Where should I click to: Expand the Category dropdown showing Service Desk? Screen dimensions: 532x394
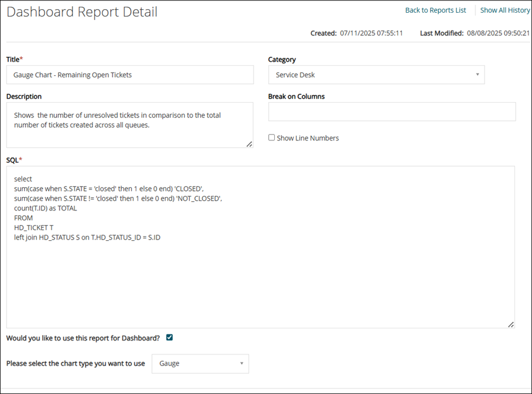[376, 75]
